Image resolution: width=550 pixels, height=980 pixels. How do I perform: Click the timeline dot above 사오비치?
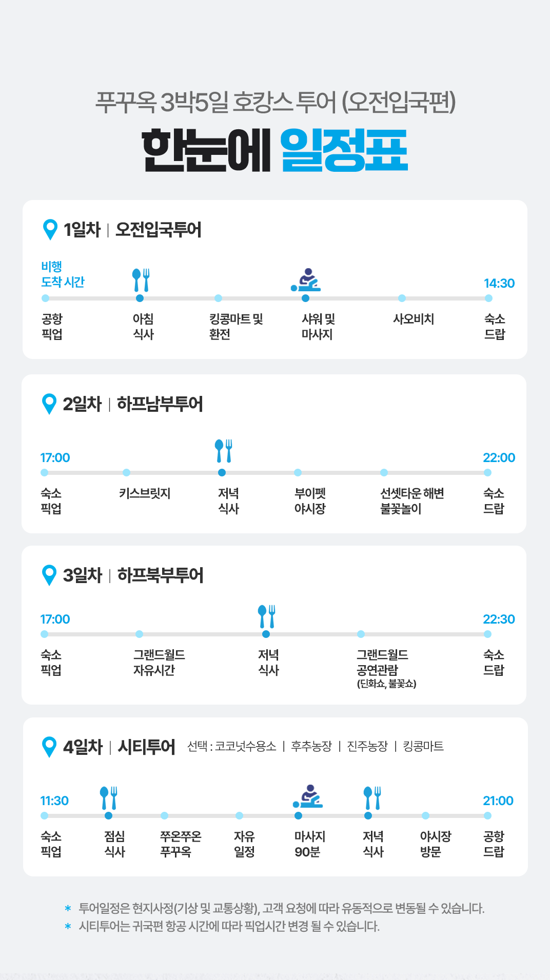pyautogui.click(x=402, y=298)
